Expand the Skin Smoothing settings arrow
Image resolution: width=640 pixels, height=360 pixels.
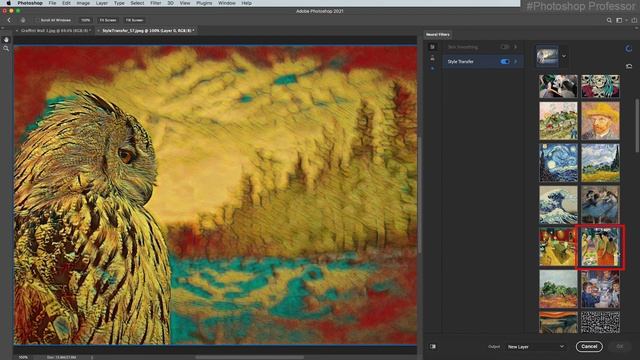tap(516, 47)
